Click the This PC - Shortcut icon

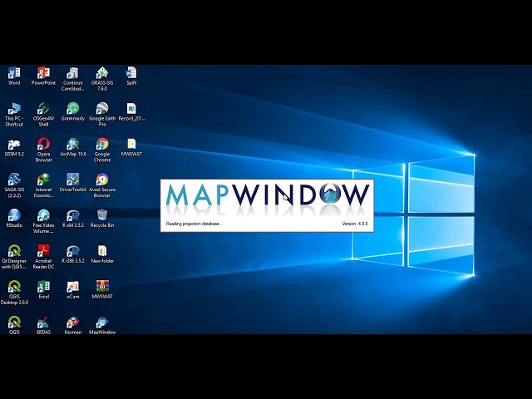[x=14, y=115]
